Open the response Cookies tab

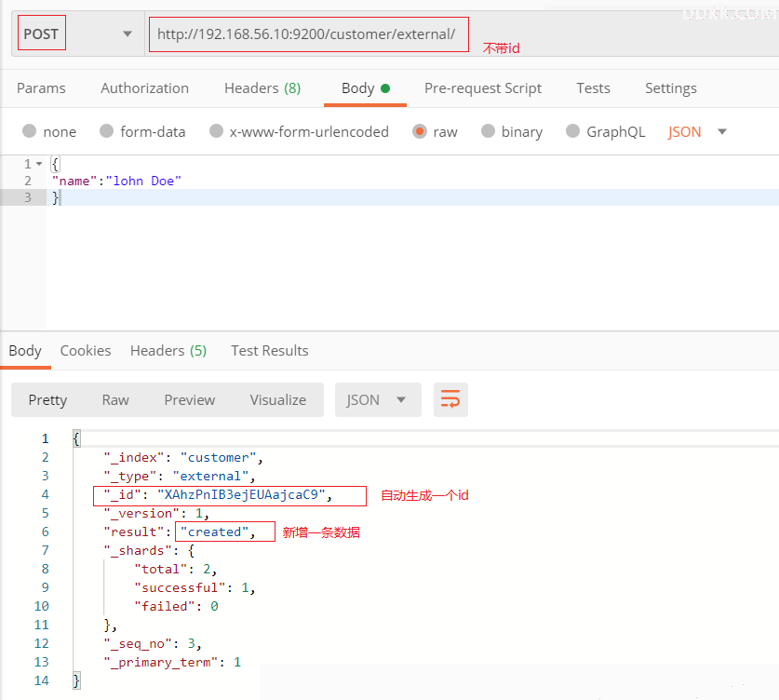(x=86, y=351)
